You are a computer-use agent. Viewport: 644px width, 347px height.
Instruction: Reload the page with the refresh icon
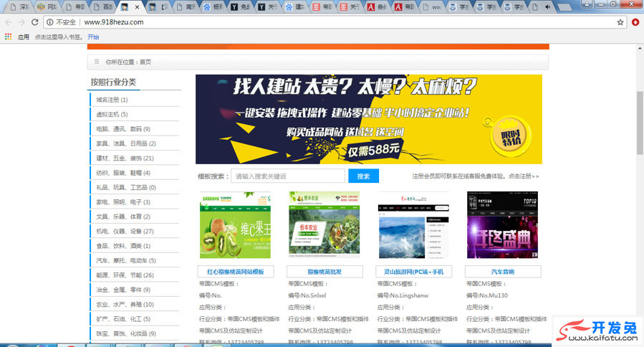pyautogui.click(x=35, y=22)
